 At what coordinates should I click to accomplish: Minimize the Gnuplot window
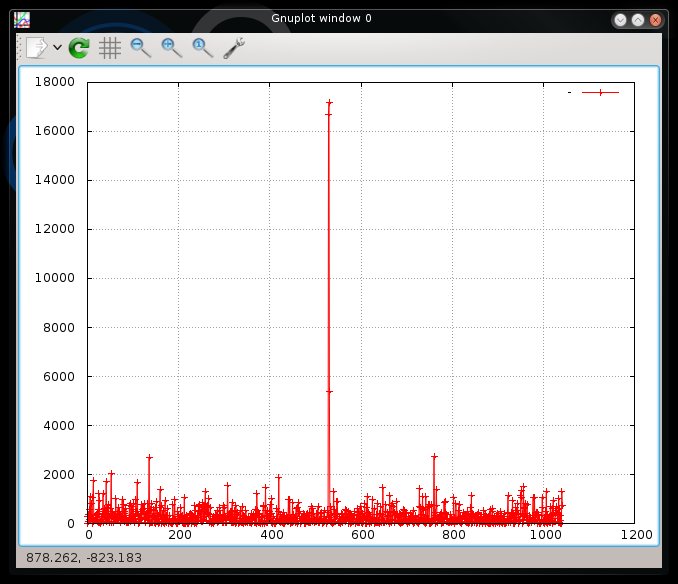[x=621, y=19]
